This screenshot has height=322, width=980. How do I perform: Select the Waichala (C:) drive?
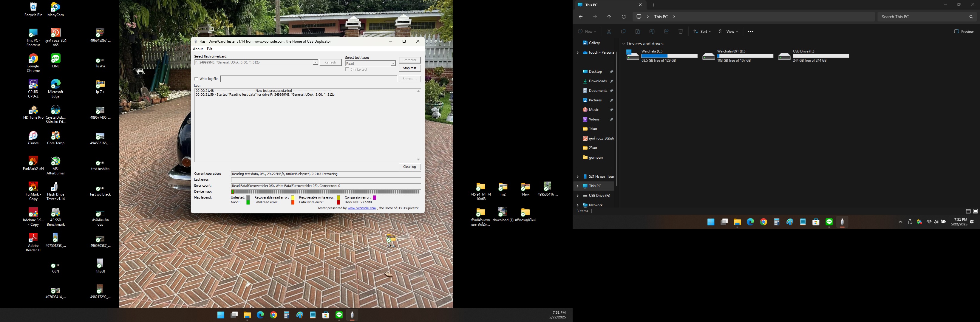pyautogui.click(x=661, y=56)
